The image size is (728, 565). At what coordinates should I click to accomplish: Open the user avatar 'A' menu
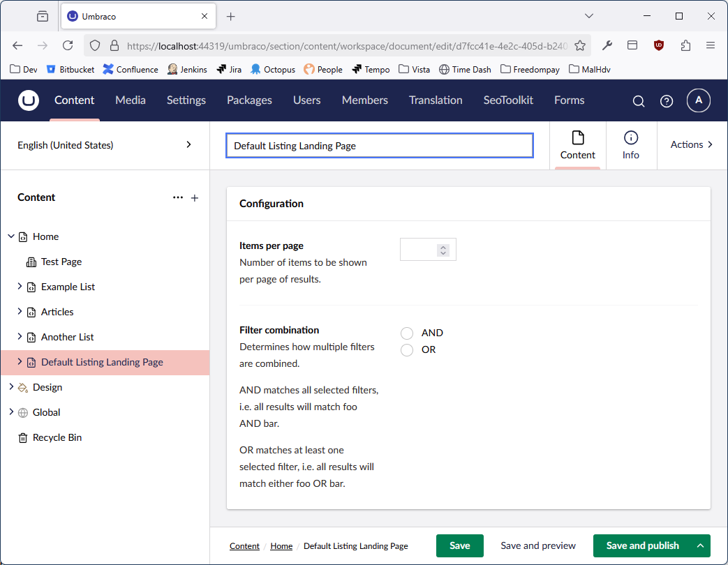[698, 100]
